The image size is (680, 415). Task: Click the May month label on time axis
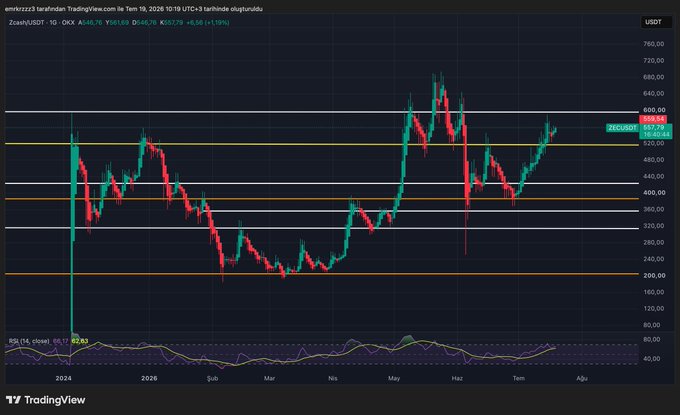[394, 378]
